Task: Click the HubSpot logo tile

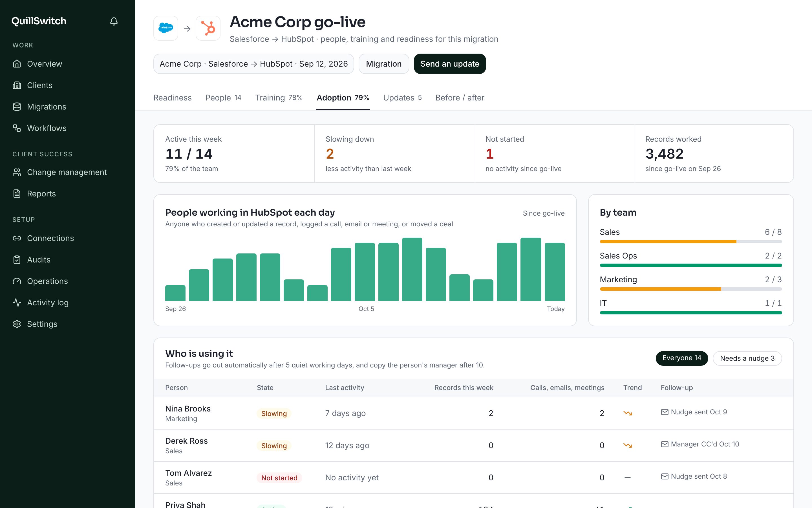Action: pyautogui.click(x=208, y=28)
